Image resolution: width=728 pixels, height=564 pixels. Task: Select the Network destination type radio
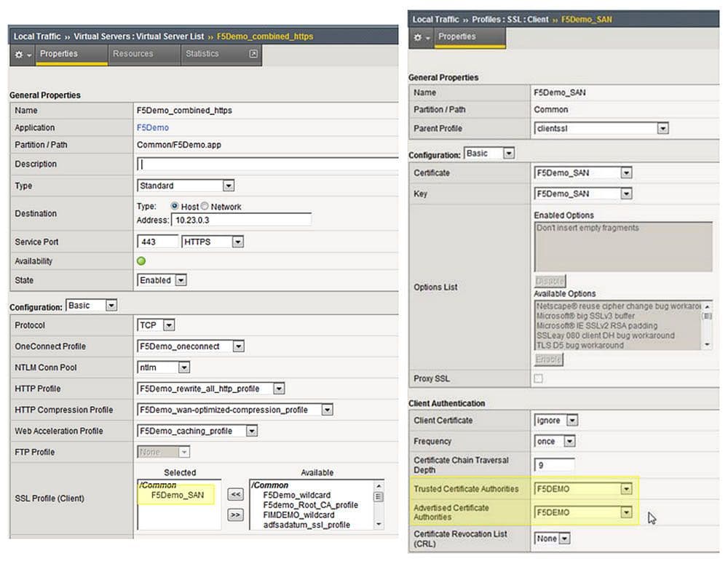click(205, 207)
